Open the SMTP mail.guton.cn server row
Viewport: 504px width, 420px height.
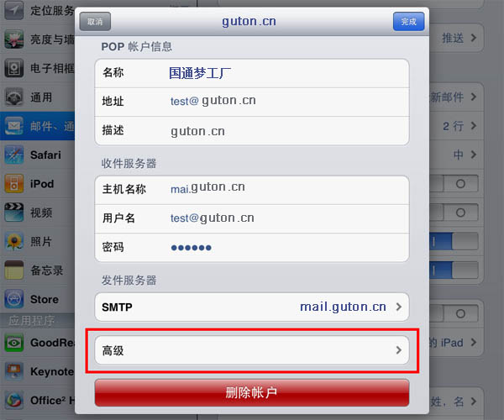[252, 307]
